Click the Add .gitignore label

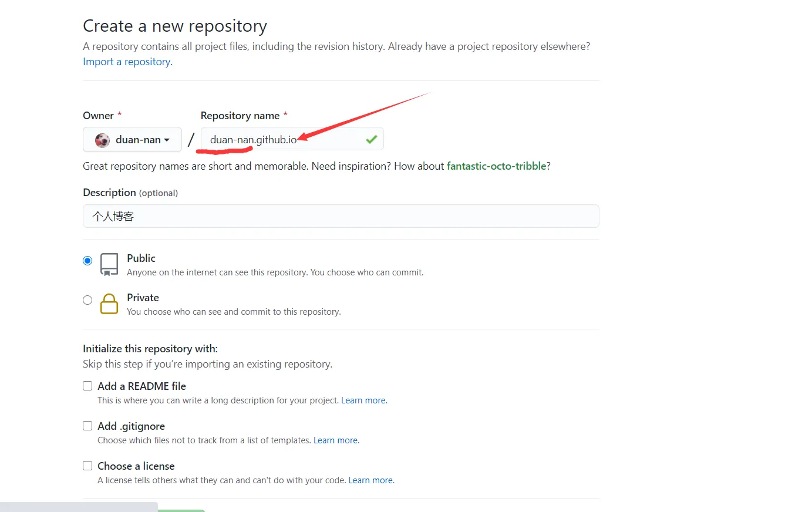pos(131,426)
